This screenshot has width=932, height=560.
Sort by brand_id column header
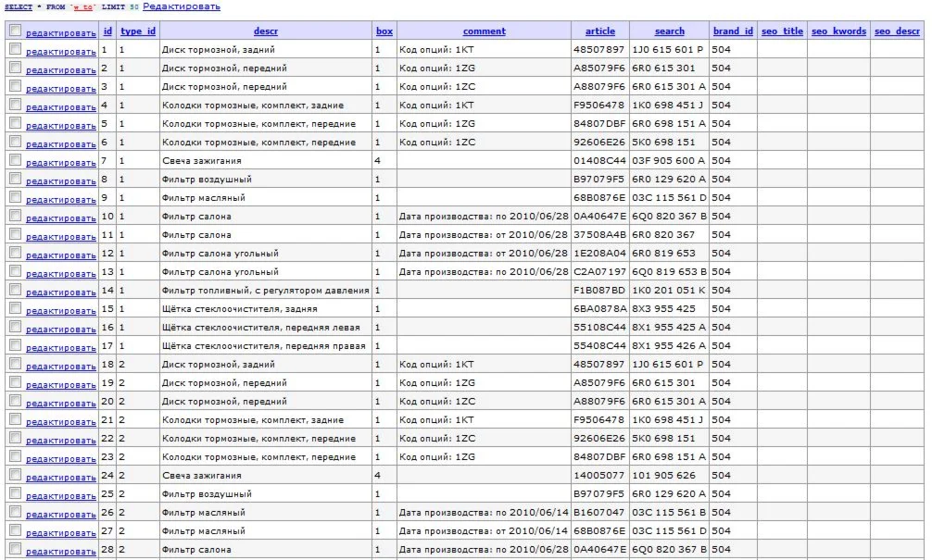click(733, 31)
